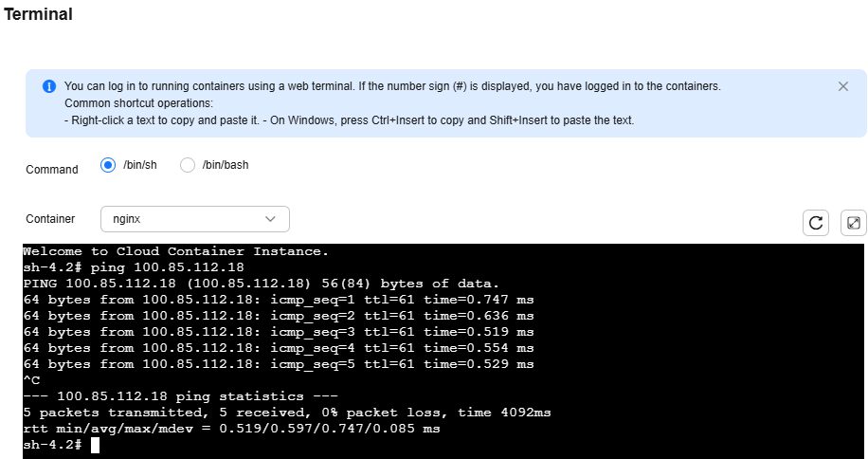Image resolution: width=868 pixels, height=459 pixels.
Task: Click the /bin/bash option label
Action: [x=226, y=165]
